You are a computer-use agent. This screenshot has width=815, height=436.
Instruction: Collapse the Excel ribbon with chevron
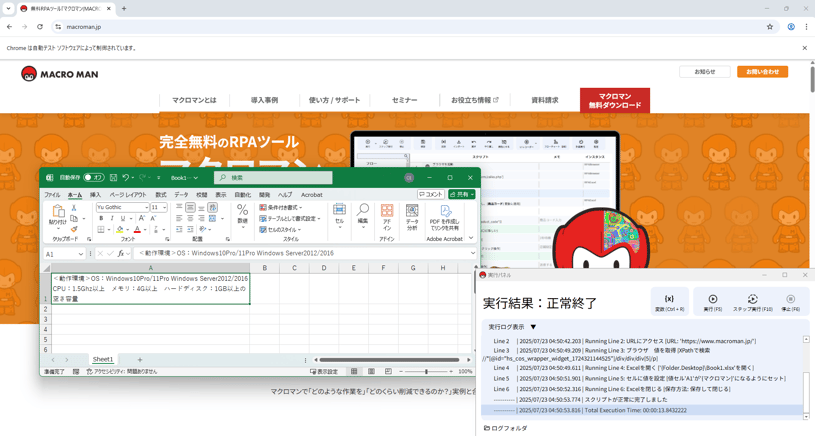tap(471, 238)
